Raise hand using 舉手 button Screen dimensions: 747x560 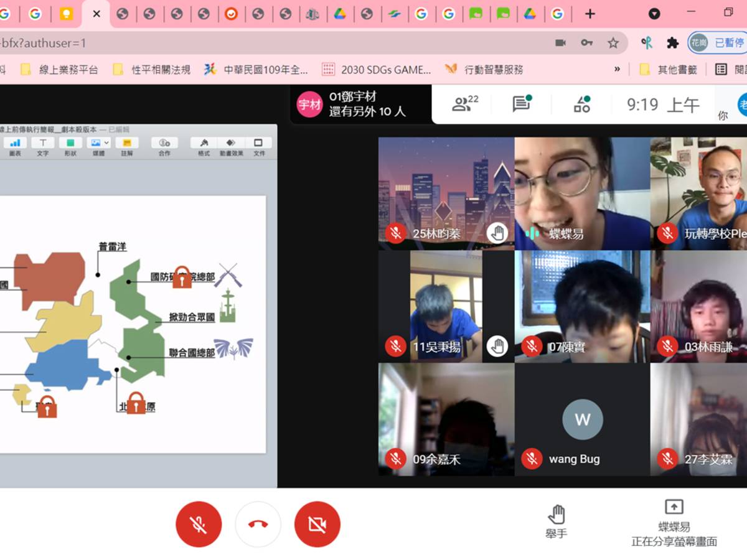pos(556,521)
